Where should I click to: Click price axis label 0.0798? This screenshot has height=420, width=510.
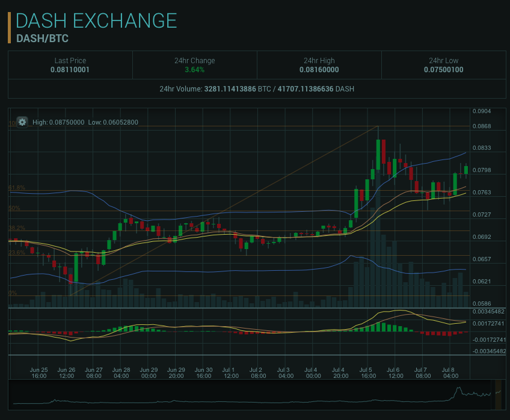coord(482,170)
